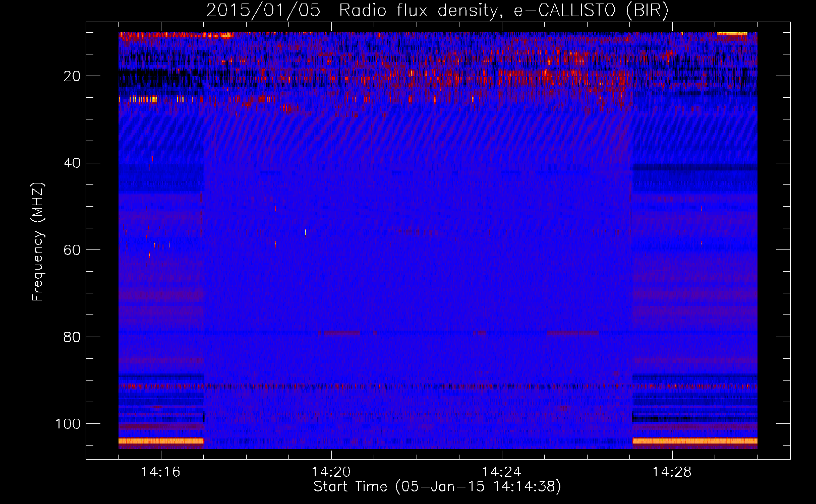Click the 40 frequency tick label
Image resolution: width=816 pixels, height=504 pixels.
click(73, 163)
